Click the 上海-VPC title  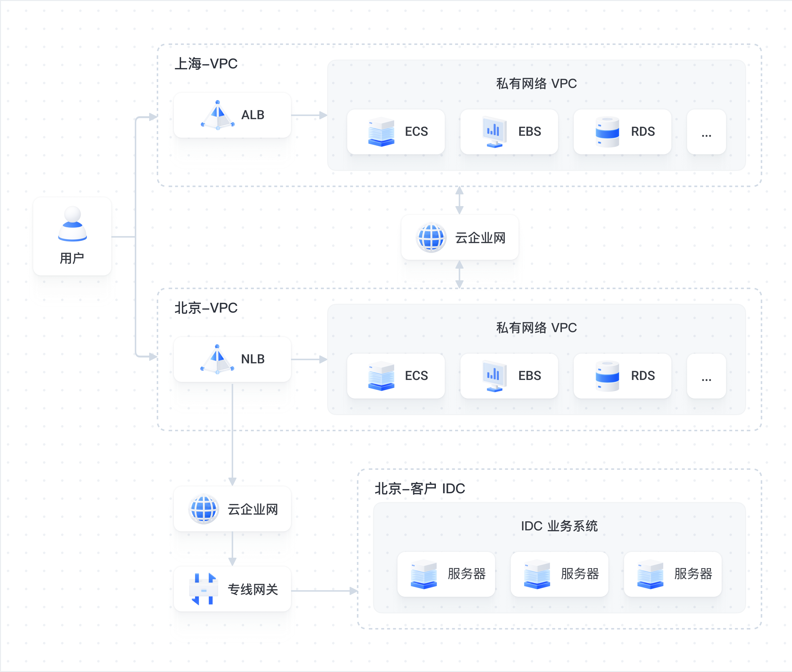(206, 63)
